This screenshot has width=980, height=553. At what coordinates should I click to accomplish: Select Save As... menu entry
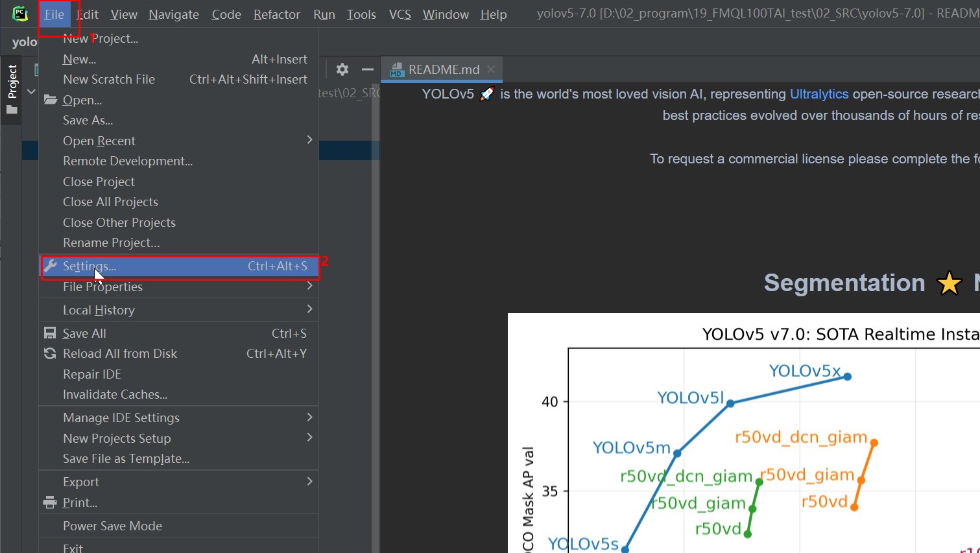click(x=178, y=120)
